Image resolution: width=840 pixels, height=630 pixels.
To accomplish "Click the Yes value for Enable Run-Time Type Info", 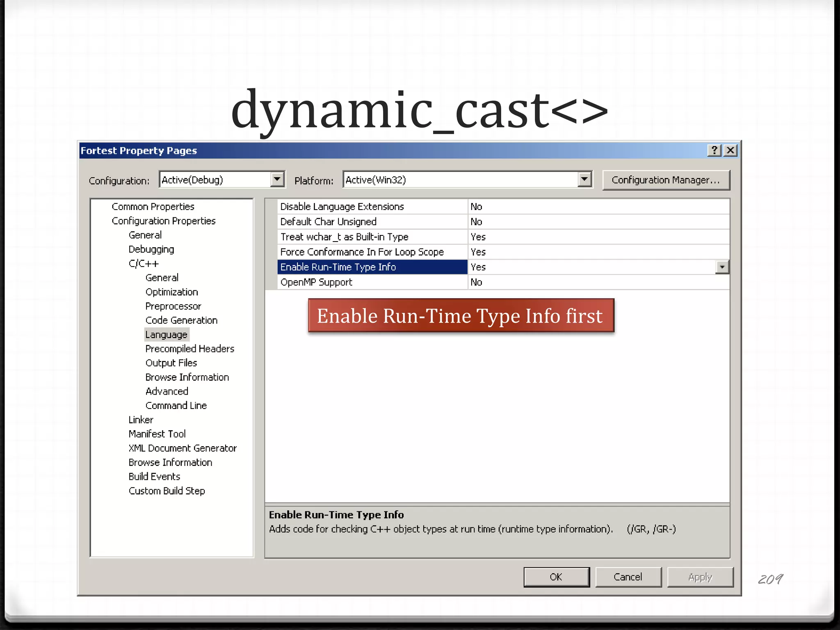I will (592, 267).
